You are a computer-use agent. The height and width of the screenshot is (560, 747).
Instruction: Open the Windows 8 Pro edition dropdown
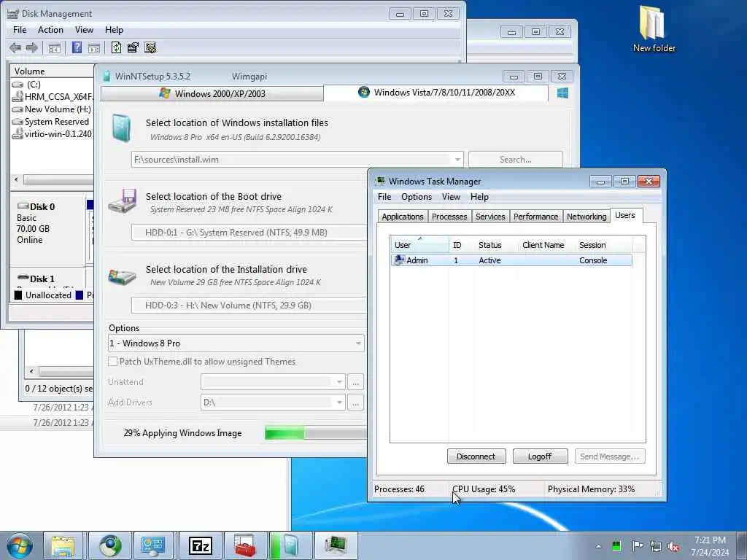pos(358,343)
